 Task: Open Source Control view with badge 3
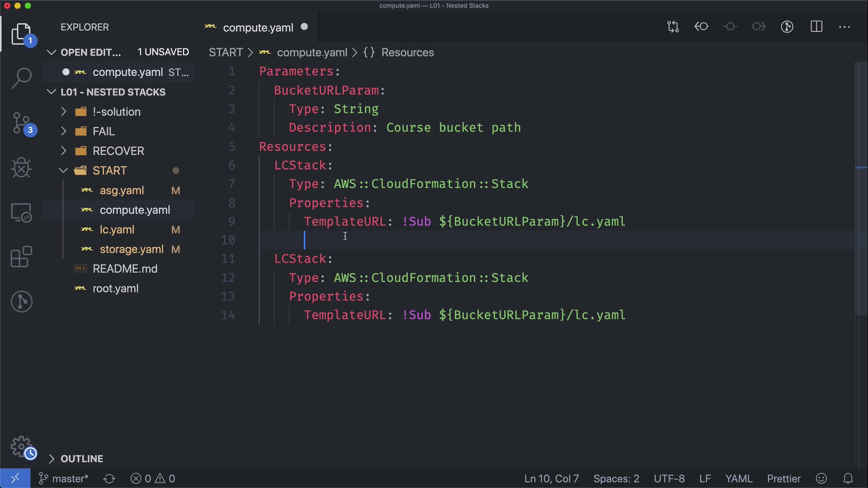pos(21,123)
